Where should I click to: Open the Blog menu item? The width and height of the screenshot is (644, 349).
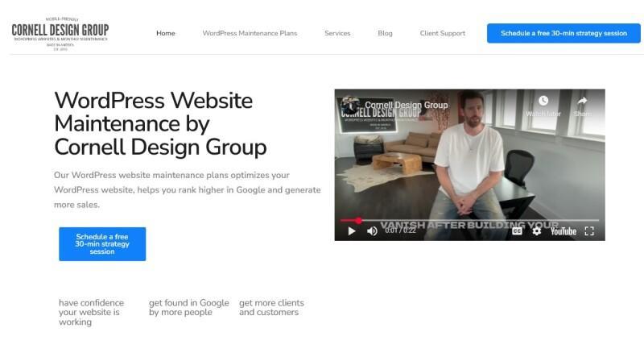385,33
